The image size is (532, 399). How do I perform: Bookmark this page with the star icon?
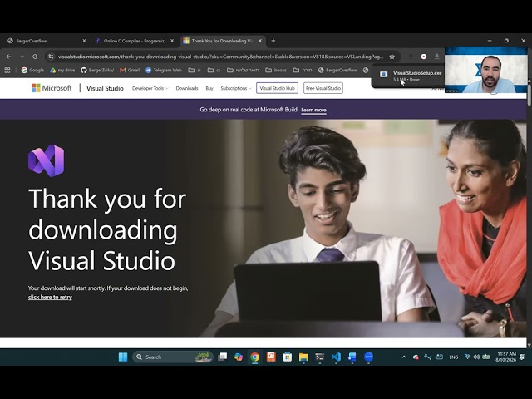pyautogui.click(x=392, y=57)
